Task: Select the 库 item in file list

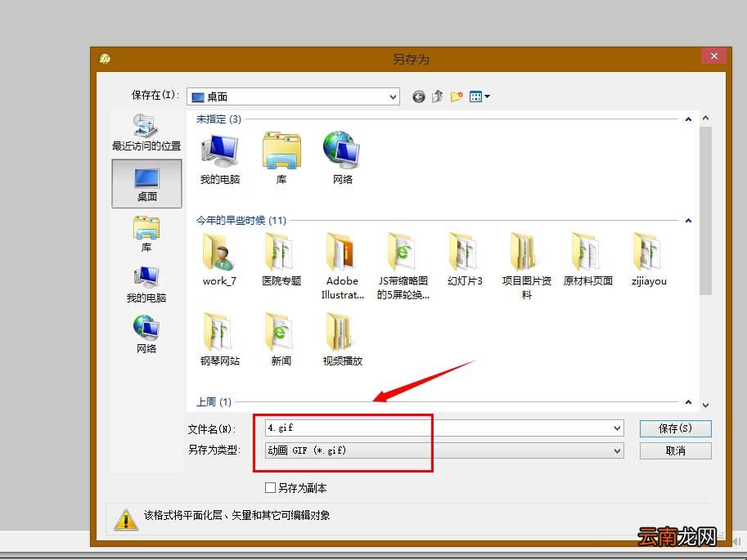Action: [x=281, y=159]
